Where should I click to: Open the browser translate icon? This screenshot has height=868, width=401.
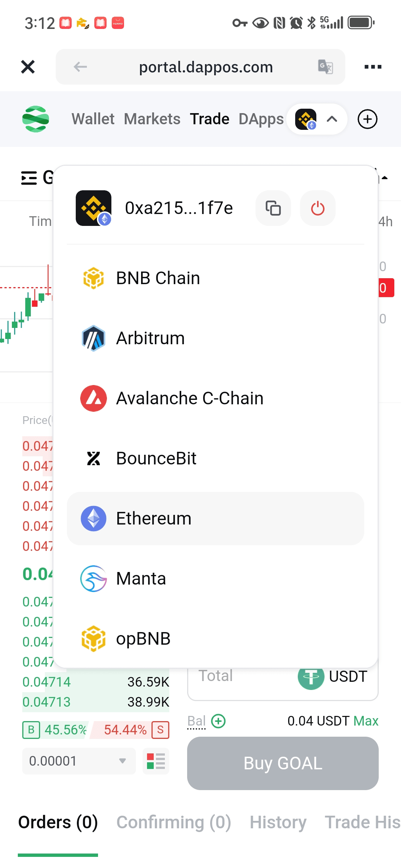326,67
